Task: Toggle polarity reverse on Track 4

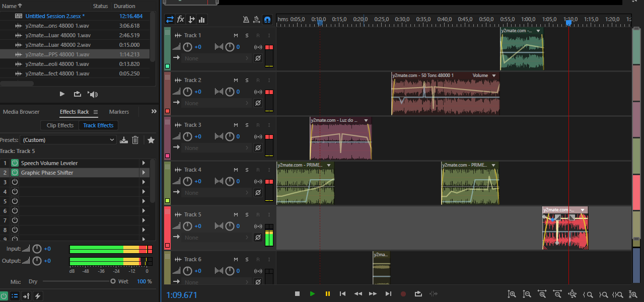Action: 258,193
